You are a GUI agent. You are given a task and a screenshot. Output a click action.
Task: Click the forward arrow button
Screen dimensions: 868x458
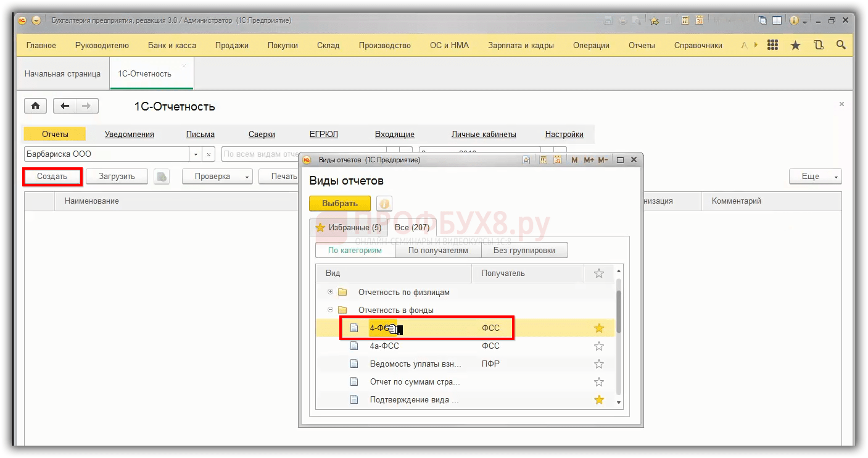[87, 106]
